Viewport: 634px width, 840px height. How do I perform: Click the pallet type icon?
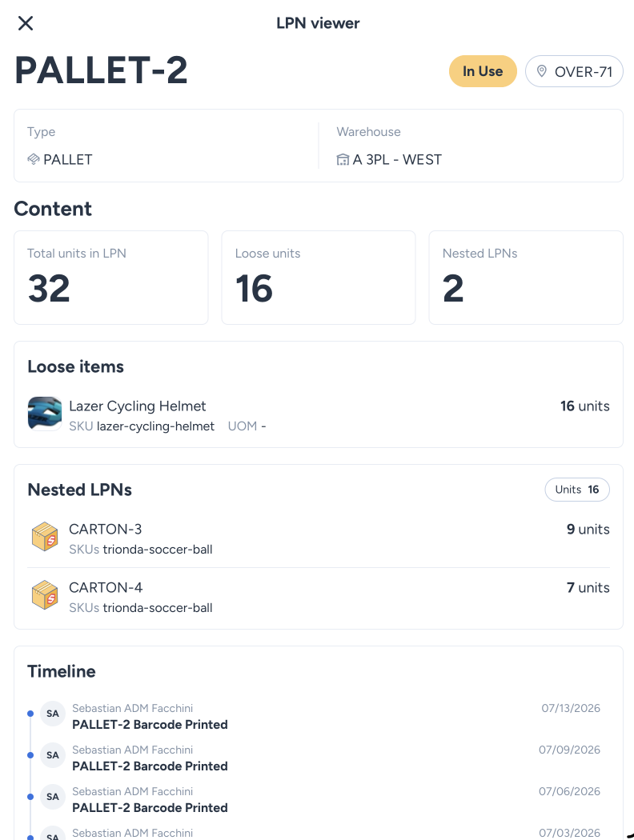[x=34, y=159]
